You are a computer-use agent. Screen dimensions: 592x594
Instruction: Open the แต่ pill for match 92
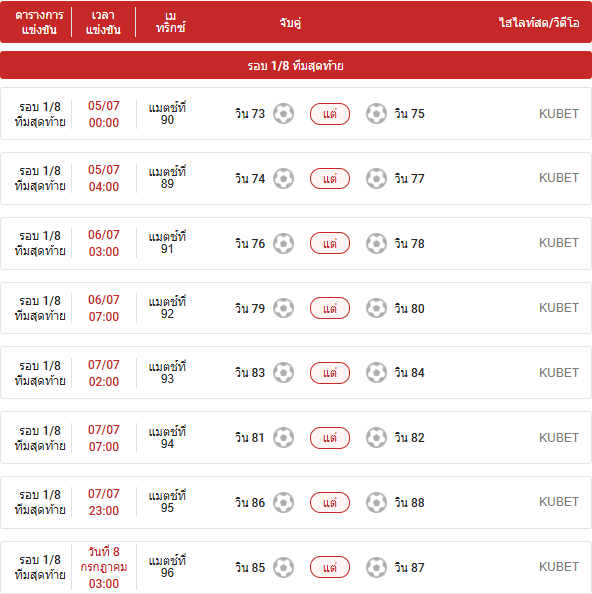coord(330,308)
